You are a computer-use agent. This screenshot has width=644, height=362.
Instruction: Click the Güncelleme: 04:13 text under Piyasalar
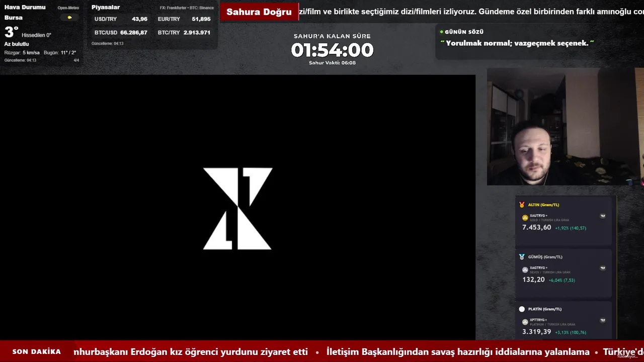tap(107, 44)
